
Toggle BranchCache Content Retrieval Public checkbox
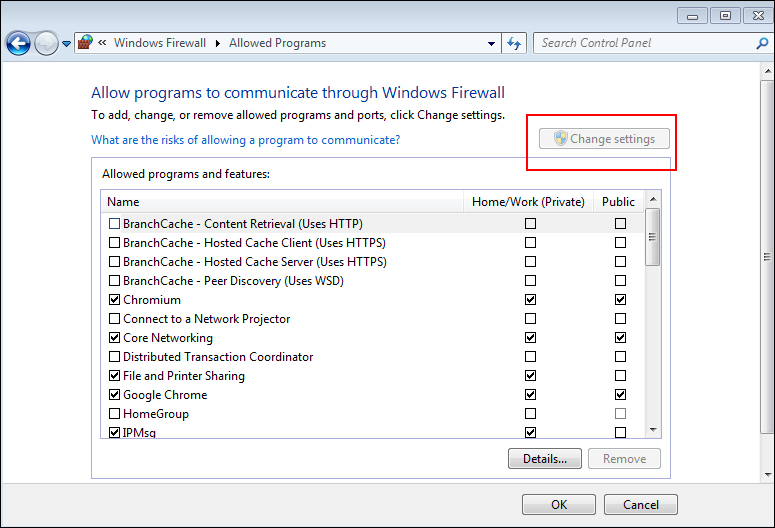[x=620, y=223]
